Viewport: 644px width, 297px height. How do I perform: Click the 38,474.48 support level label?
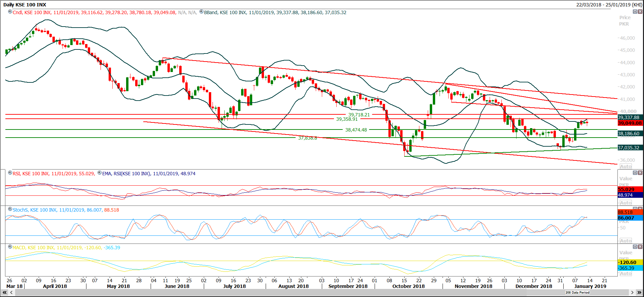[x=356, y=130]
